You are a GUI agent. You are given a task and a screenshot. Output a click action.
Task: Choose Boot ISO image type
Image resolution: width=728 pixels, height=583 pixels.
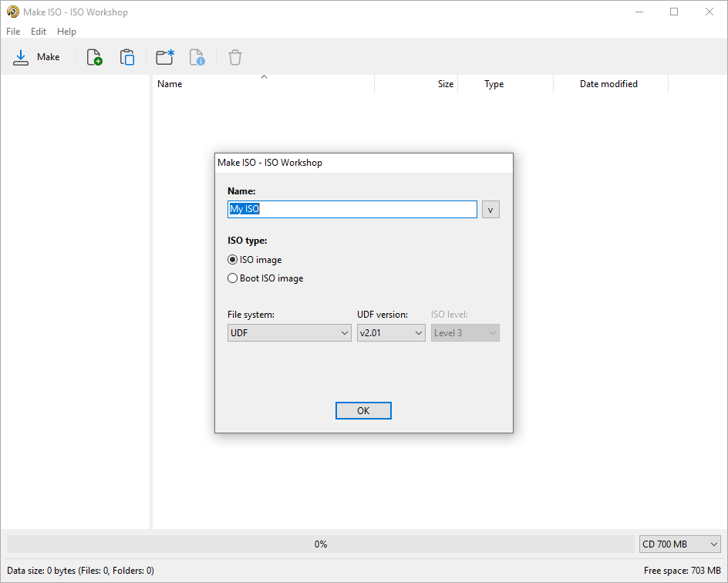coord(232,278)
